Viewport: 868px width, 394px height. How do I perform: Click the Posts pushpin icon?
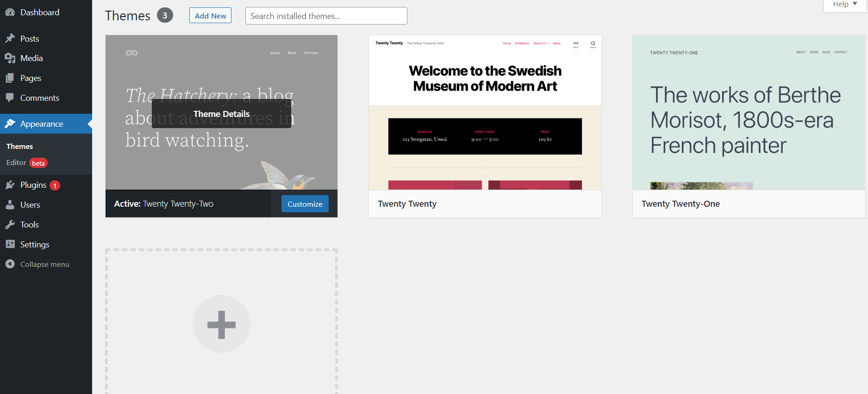(10, 39)
